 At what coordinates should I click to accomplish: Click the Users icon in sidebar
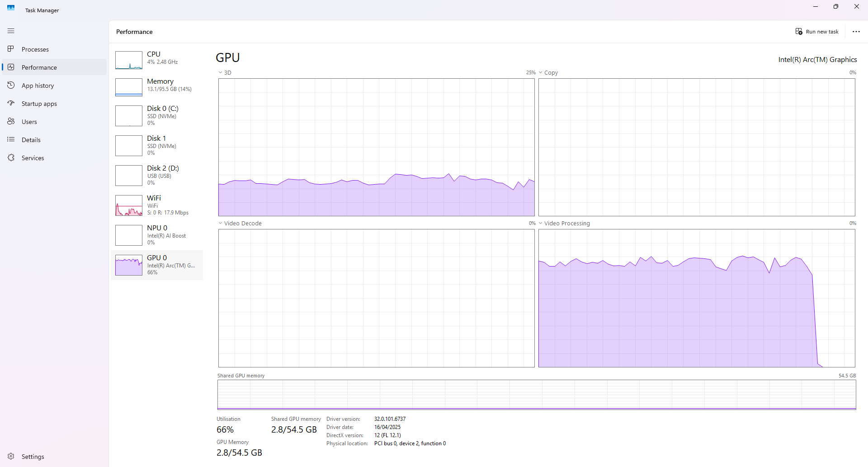11,121
